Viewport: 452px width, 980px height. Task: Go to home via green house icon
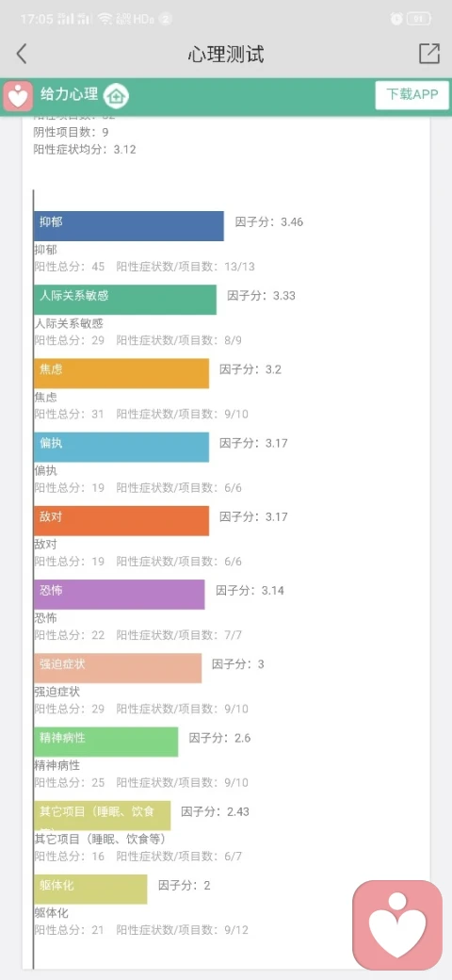(x=116, y=95)
